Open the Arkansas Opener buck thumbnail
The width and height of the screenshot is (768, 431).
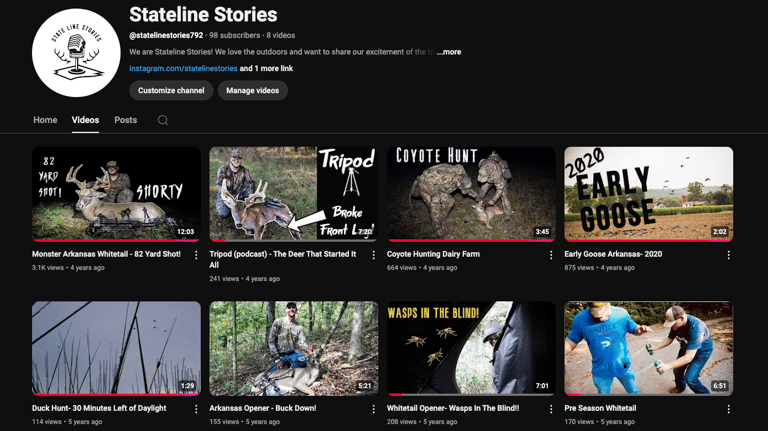pyautogui.click(x=293, y=348)
